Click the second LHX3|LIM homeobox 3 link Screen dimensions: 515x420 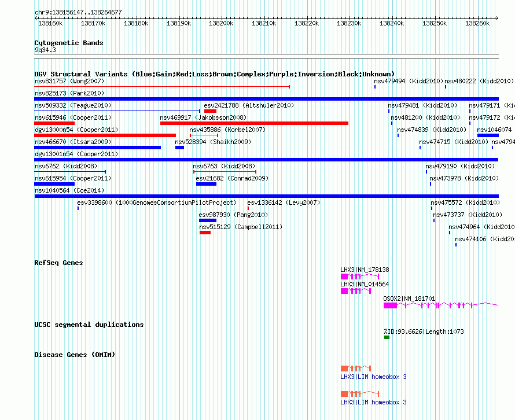[x=373, y=402]
